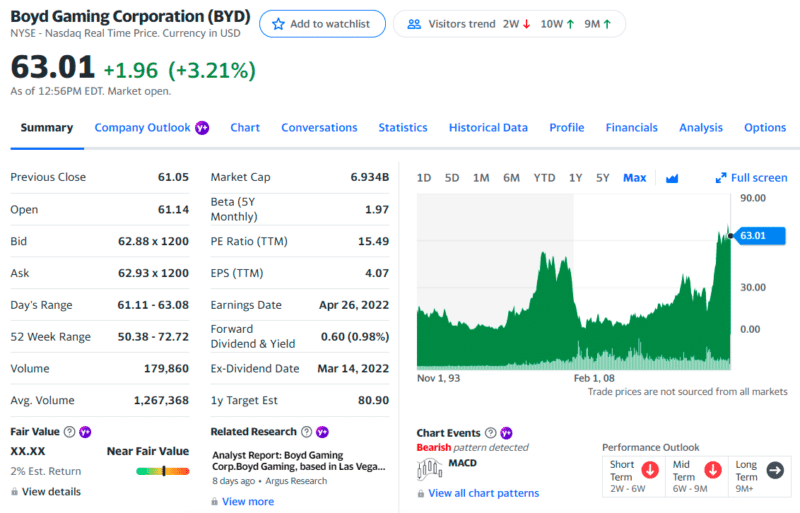Image resolution: width=800 pixels, height=513 pixels.
Task: Click View details under Fair Value
Action: [52, 492]
